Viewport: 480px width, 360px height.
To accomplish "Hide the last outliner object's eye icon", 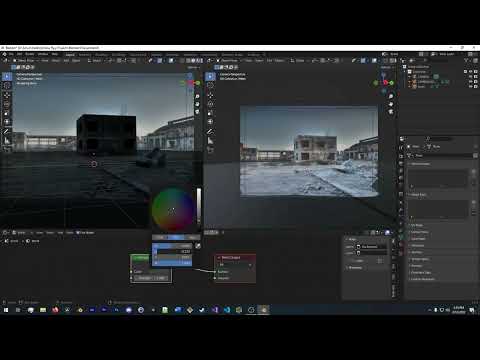I will (470, 86).
